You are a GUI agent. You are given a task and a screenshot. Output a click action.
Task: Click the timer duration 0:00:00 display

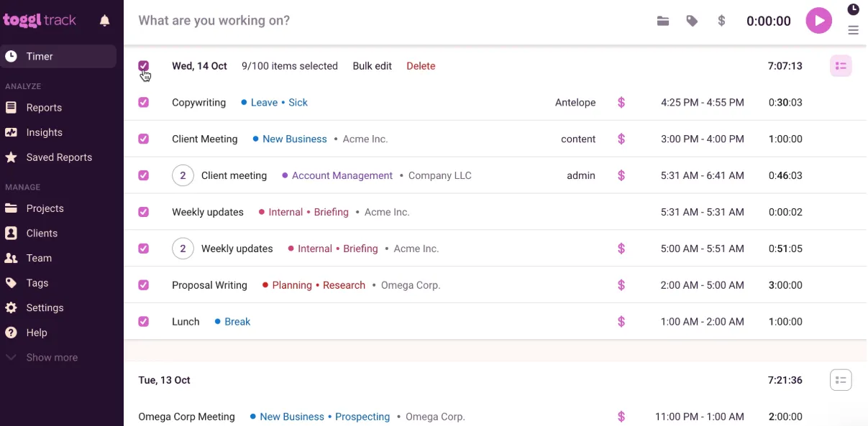[768, 22]
